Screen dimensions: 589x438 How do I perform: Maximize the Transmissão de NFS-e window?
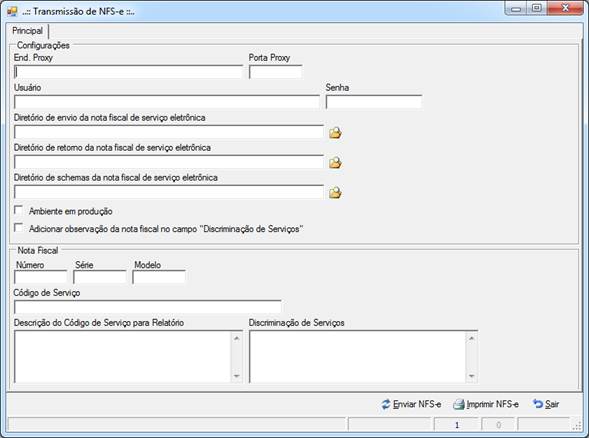pyautogui.click(x=537, y=8)
